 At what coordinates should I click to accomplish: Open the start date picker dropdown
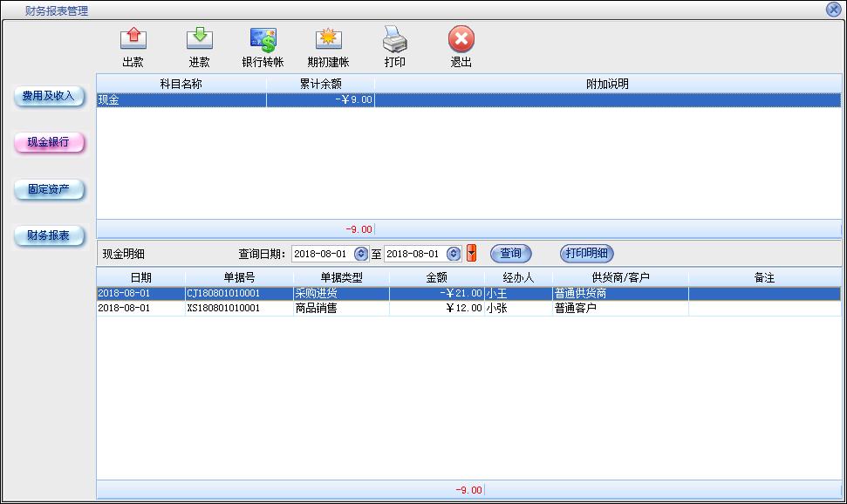(x=360, y=254)
